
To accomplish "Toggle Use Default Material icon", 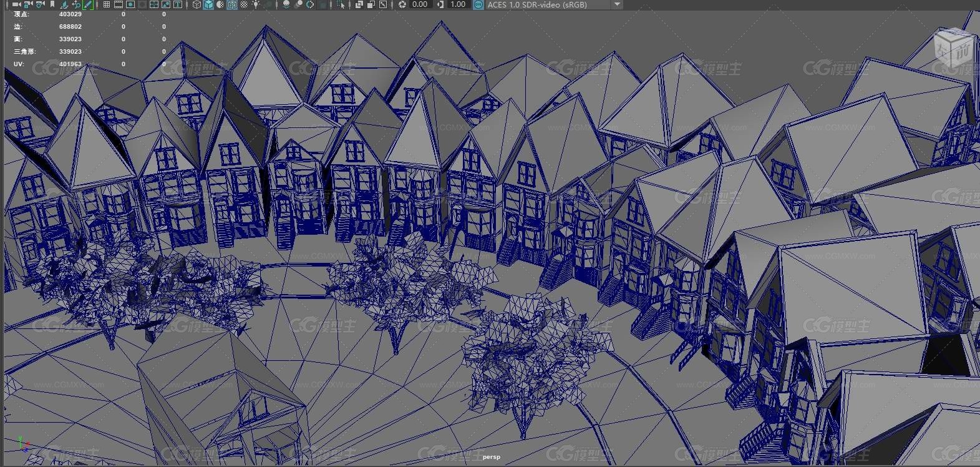I will pos(220,4).
